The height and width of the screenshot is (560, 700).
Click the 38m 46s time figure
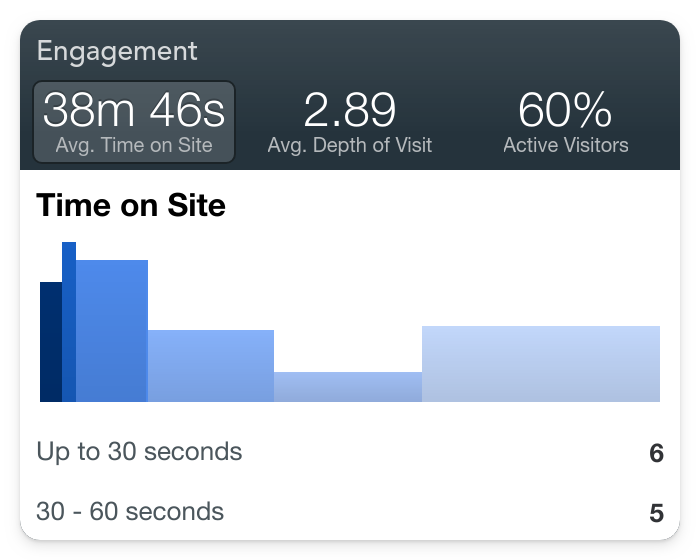134,109
